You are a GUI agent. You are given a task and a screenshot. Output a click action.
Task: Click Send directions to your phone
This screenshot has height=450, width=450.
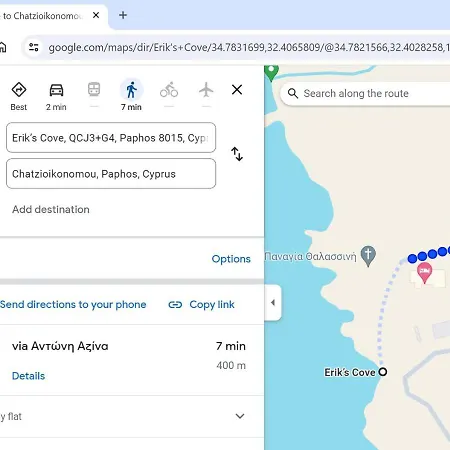coord(73,304)
